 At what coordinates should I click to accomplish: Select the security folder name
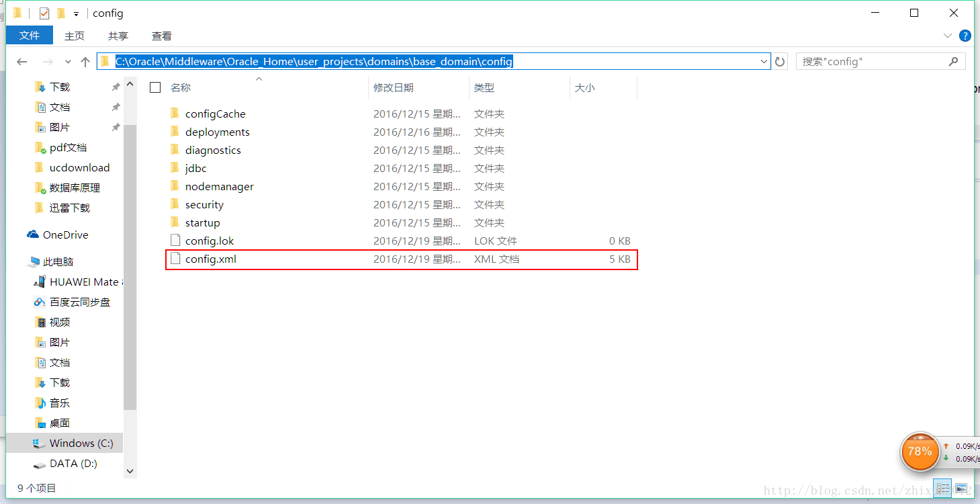click(x=204, y=205)
